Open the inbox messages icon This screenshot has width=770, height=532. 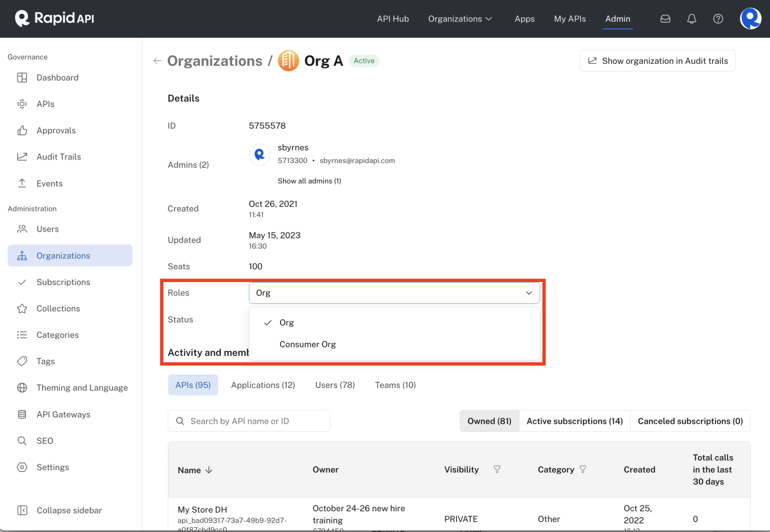(x=665, y=19)
